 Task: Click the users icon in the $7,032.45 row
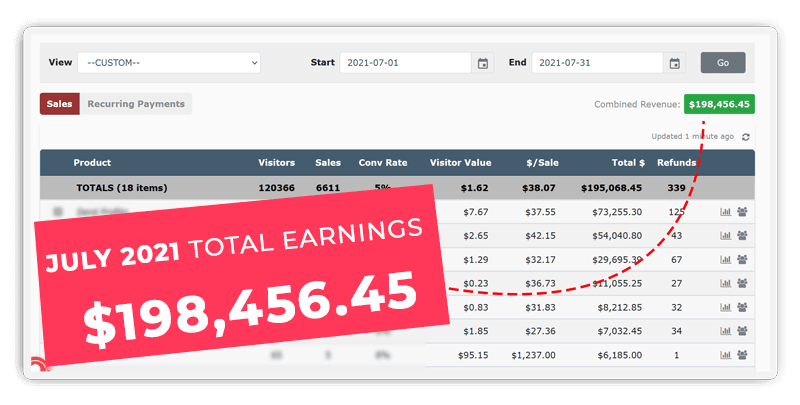tap(742, 331)
